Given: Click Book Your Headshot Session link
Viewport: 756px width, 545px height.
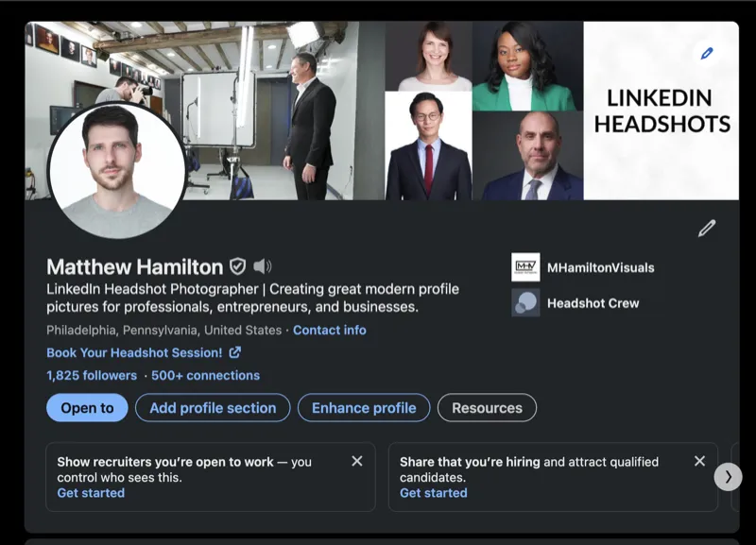Looking at the screenshot, I should tap(132, 350).
